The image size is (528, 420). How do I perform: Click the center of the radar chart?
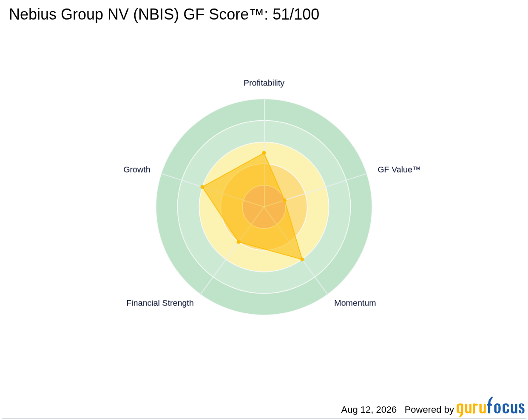(x=264, y=207)
